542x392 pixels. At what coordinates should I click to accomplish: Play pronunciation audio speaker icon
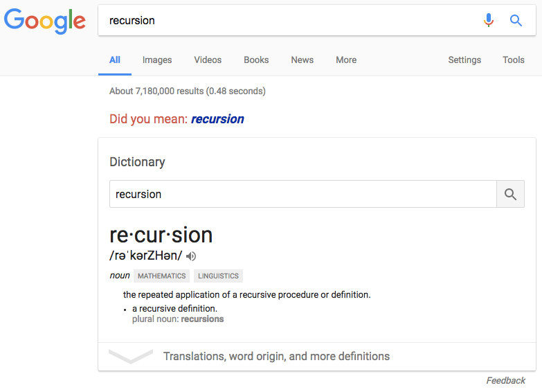pos(192,256)
